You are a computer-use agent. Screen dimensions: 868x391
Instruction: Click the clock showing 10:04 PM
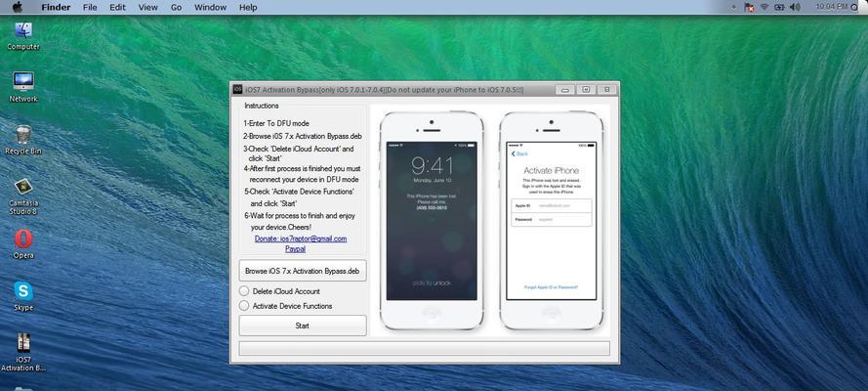pos(832,7)
